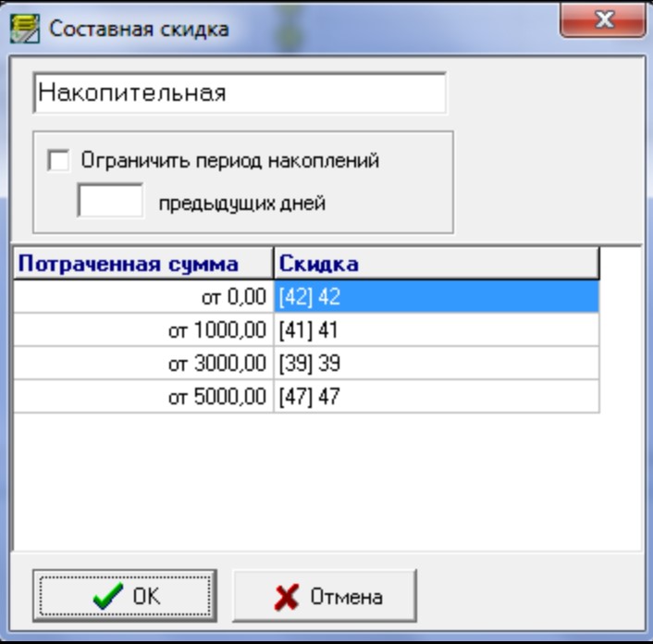Click the empty table area below rows

click(x=305, y=481)
